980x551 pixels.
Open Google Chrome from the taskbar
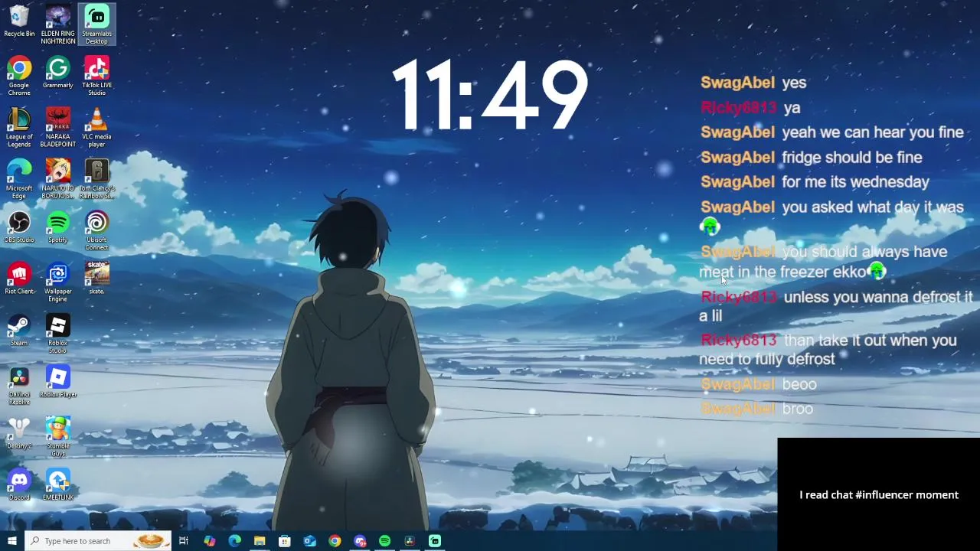click(335, 541)
